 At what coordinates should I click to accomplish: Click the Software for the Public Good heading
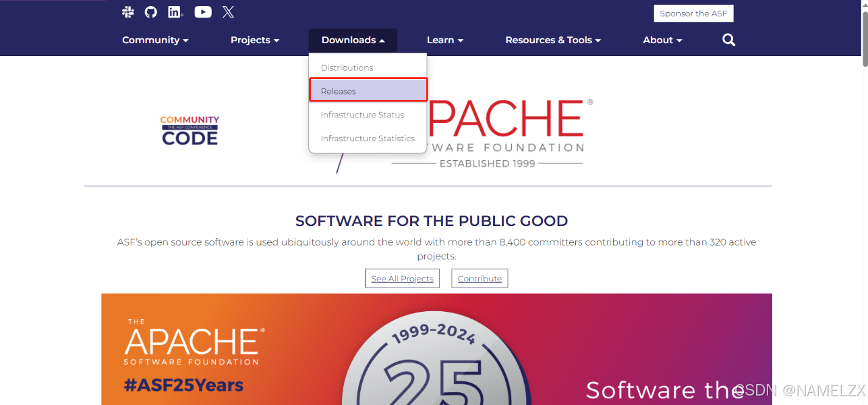tap(432, 221)
